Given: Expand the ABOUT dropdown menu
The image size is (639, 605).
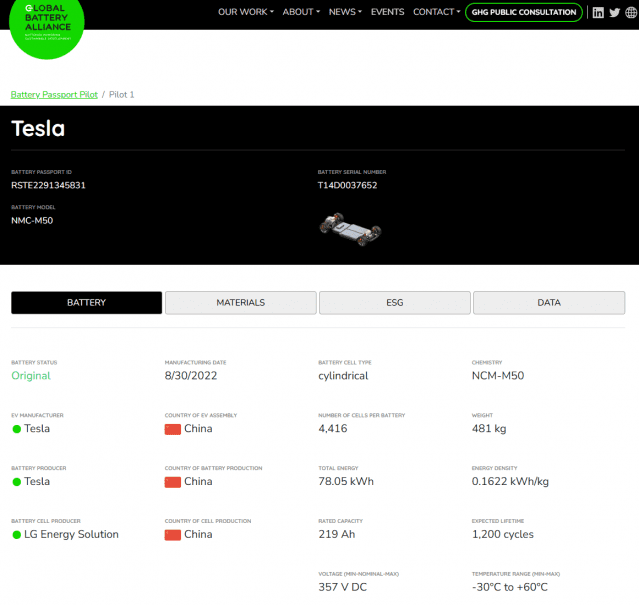Looking at the screenshot, I should (x=301, y=12).
